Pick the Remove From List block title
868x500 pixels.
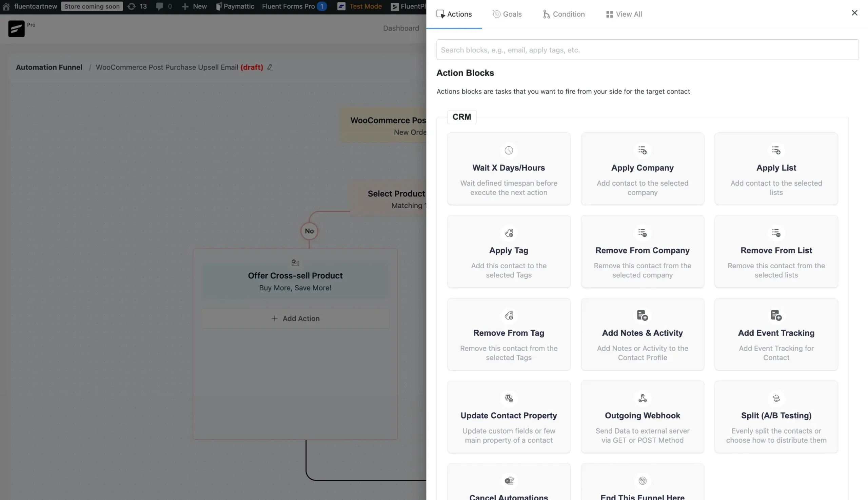[x=776, y=250]
